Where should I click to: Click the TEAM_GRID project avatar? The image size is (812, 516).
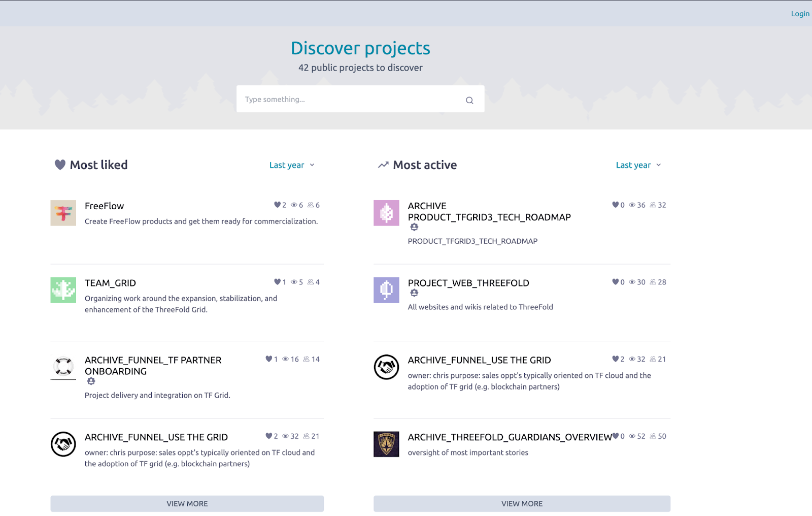pyautogui.click(x=63, y=290)
